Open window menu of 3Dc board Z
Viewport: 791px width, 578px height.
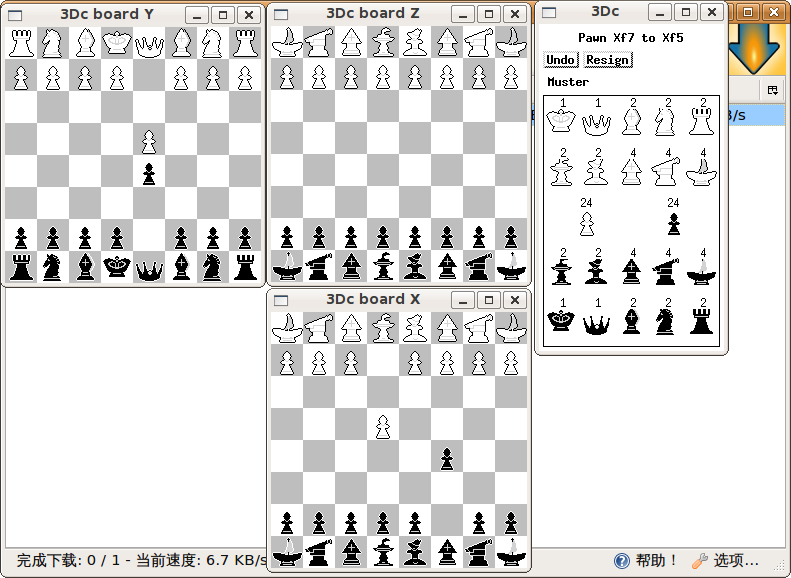[281, 14]
